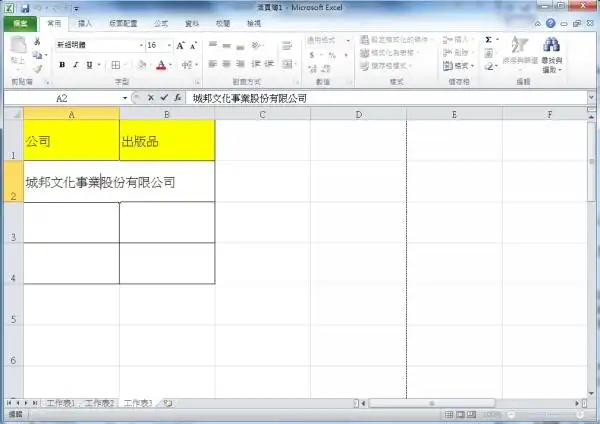This screenshot has width=600, height=424.
Task: Open the Data (資料) ribbon tab
Action: [192, 24]
